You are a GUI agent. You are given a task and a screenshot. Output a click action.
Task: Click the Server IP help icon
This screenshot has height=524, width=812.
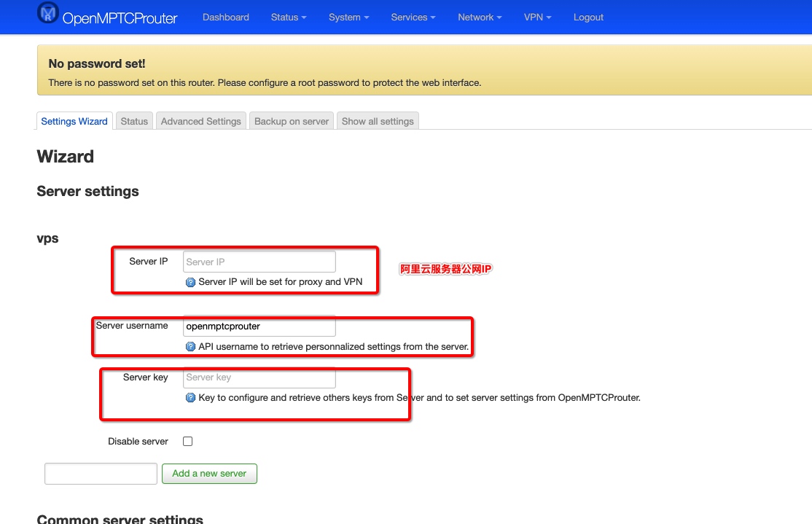point(190,282)
